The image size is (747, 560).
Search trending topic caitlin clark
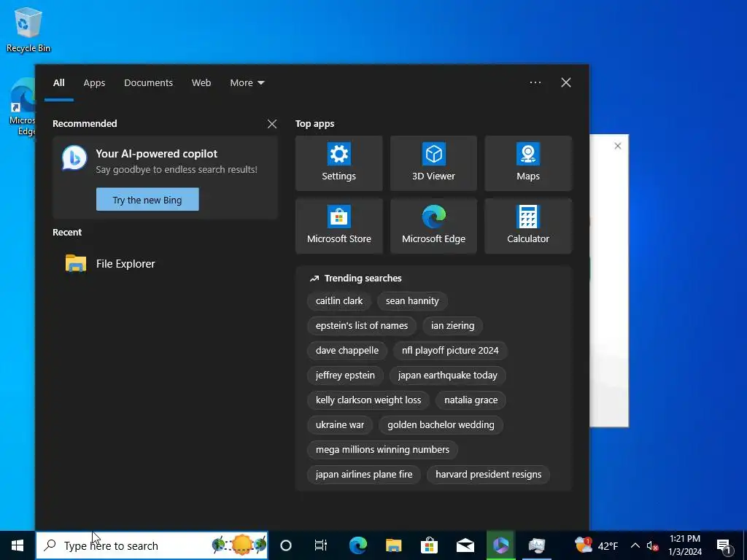(x=339, y=301)
